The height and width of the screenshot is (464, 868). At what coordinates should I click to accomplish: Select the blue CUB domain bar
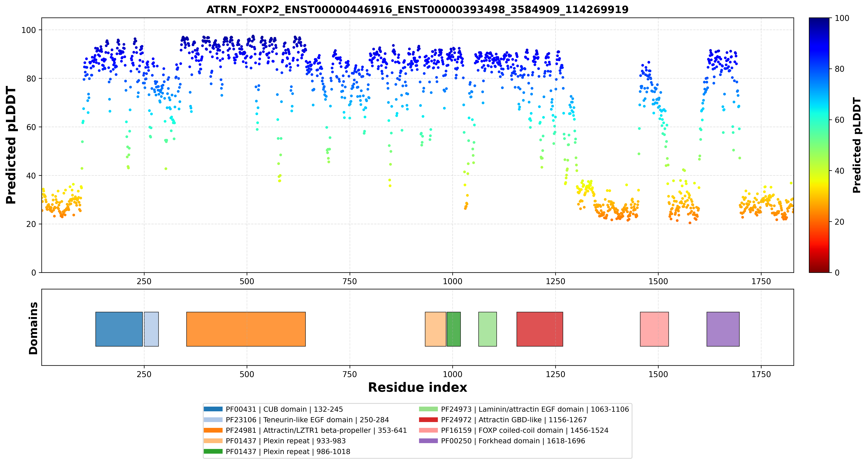(x=119, y=329)
